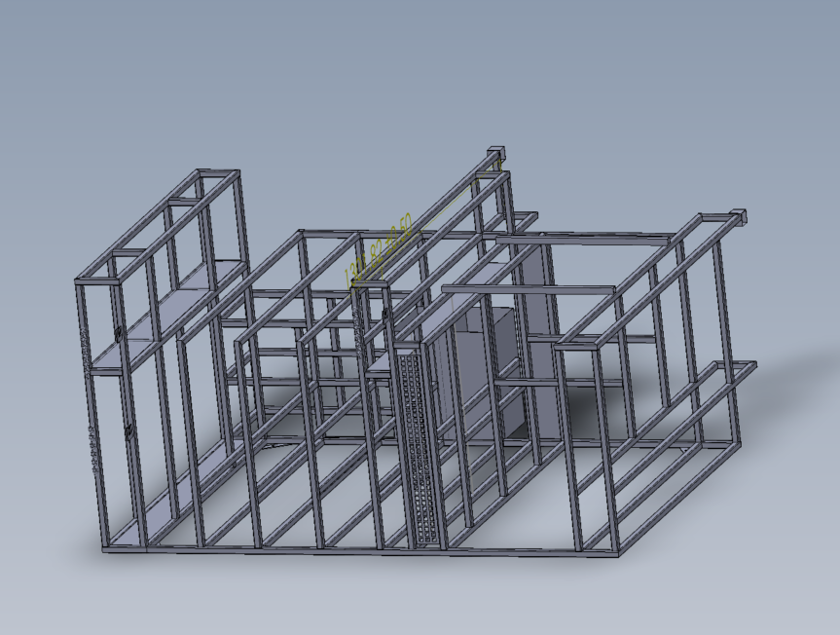This screenshot has height=635, width=840.
Task: Click the horizontal flat bar above the solid box
Action: [529, 289]
